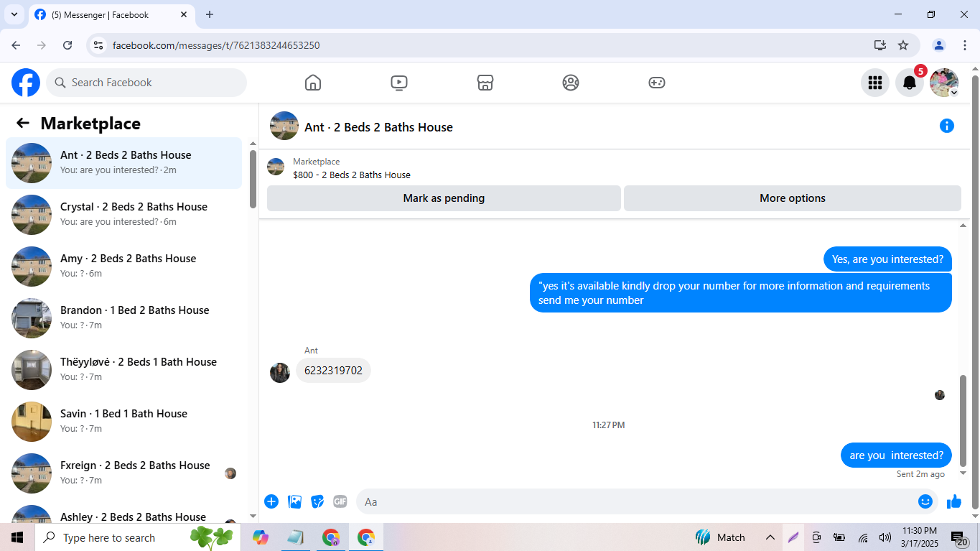Open a new browser tab
980x551 pixels.
click(x=210, y=14)
